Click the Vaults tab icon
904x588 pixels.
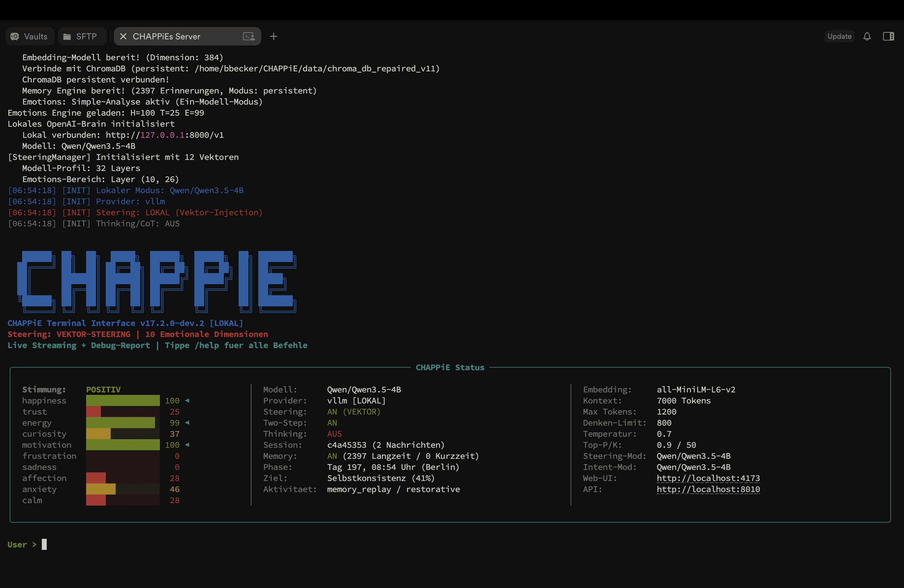[x=15, y=37]
